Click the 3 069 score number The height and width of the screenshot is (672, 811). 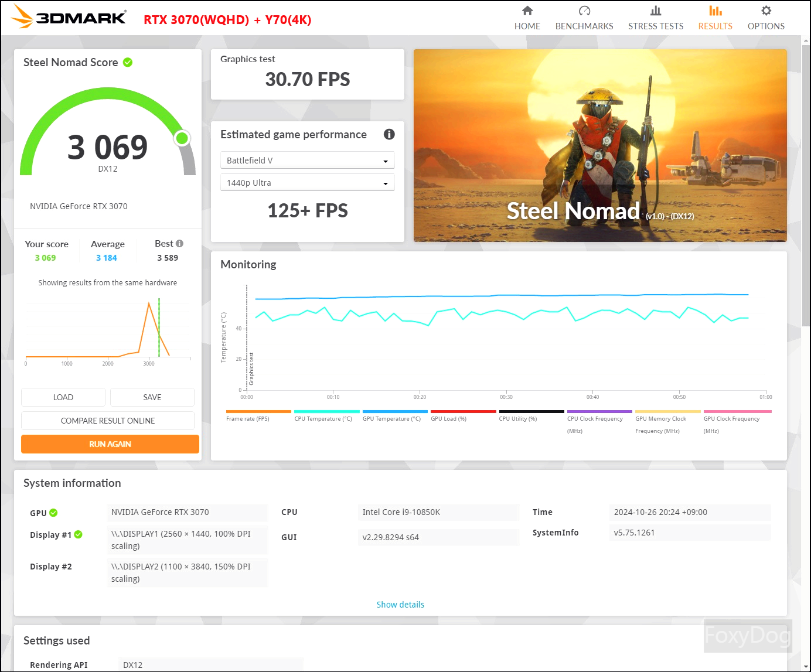coord(108,146)
